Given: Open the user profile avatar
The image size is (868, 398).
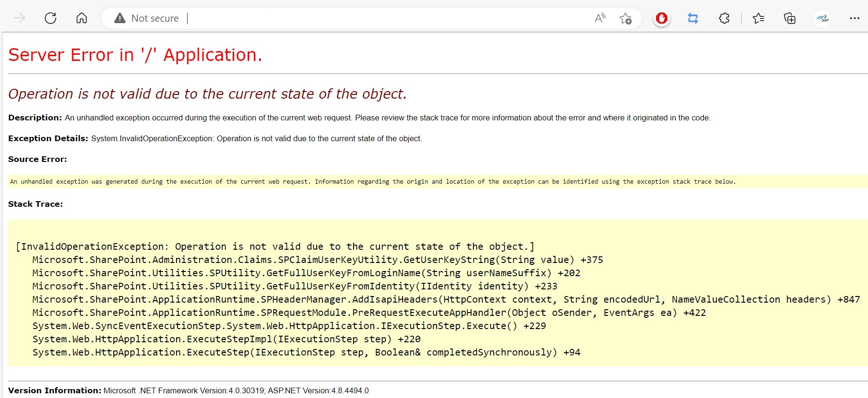Looking at the screenshot, I should coord(822,18).
